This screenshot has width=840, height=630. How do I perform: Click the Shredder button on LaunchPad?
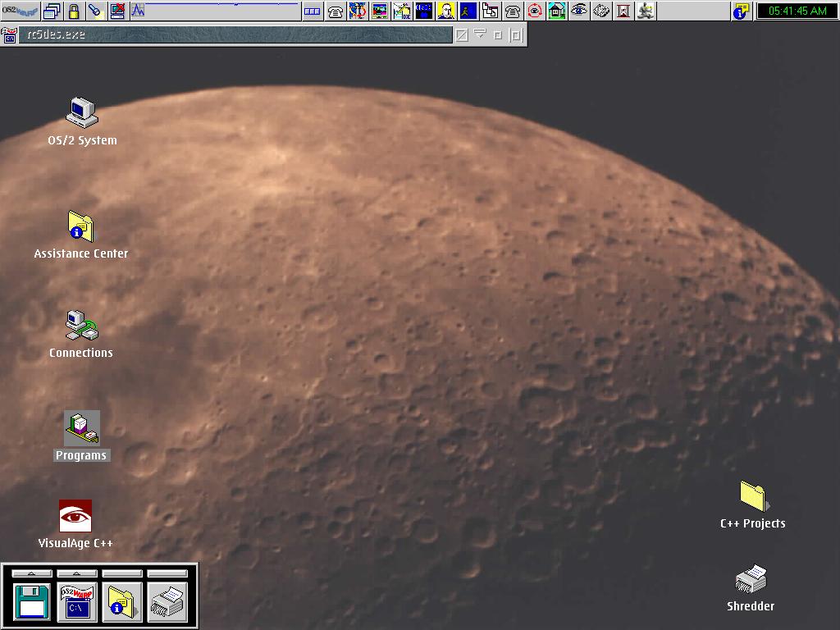click(167, 601)
